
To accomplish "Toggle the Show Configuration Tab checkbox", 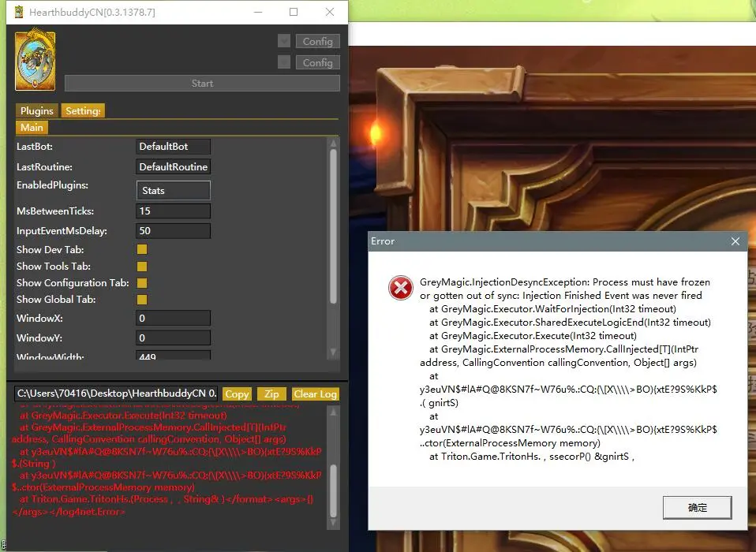I will coord(142,283).
